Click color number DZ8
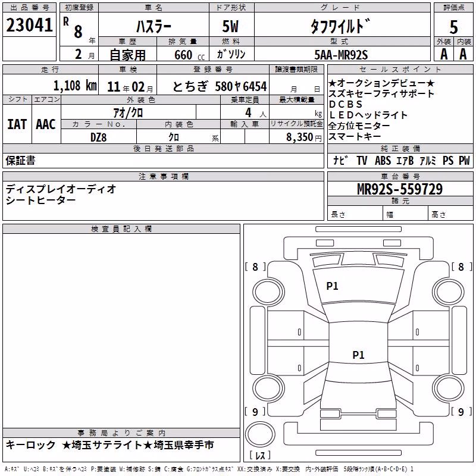The height and width of the screenshot is (476, 476). [99, 137]
